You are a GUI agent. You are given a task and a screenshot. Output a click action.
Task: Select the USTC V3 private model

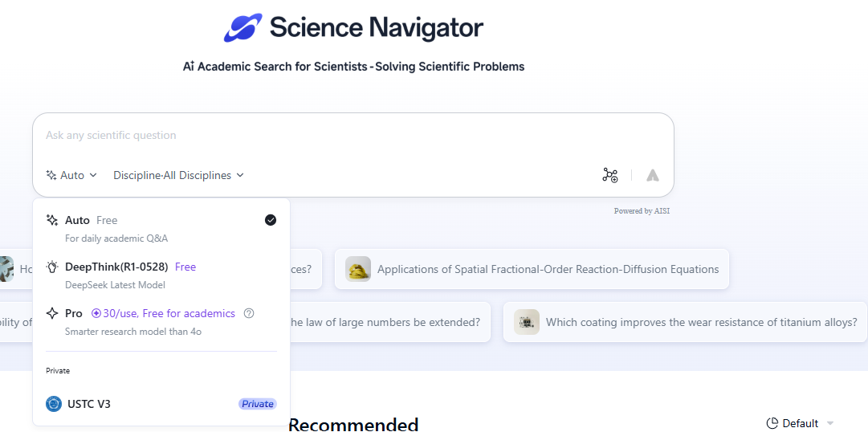[161, 404]
